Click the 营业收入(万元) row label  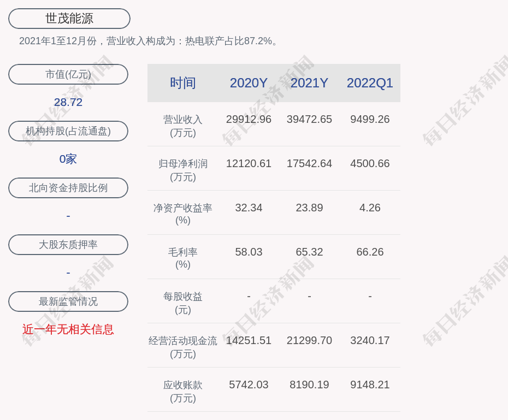pyautogui.click(x=182, y=126)
